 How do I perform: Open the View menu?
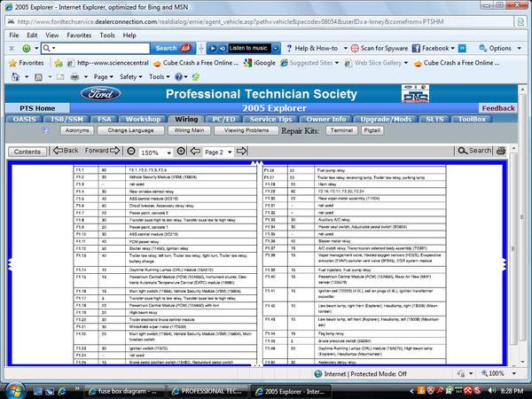pos(52,35)
